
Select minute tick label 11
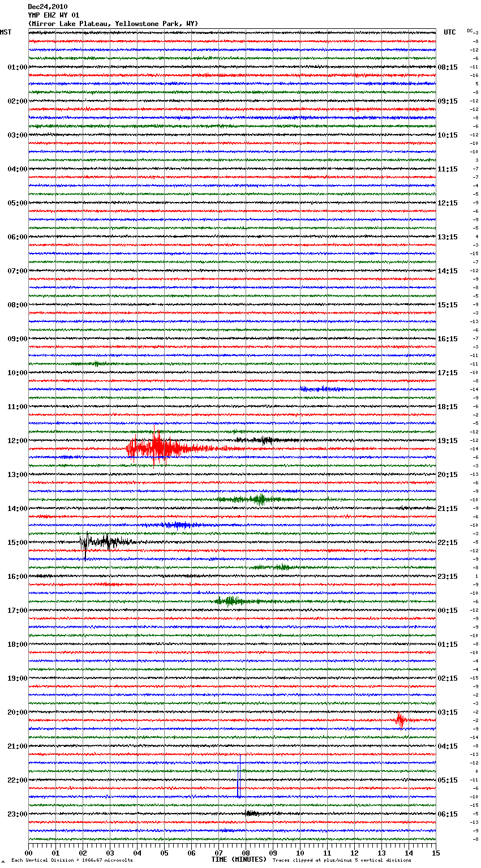pos(327,853)
